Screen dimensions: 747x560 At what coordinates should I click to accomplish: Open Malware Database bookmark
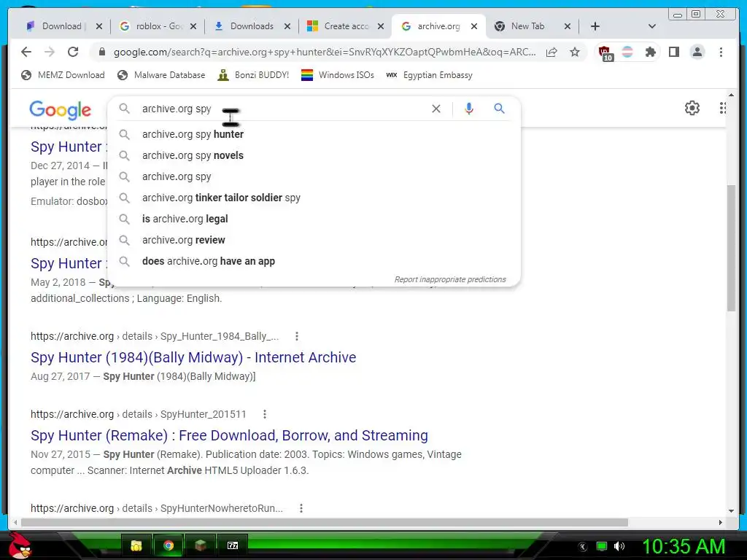(x=161, y=75)
